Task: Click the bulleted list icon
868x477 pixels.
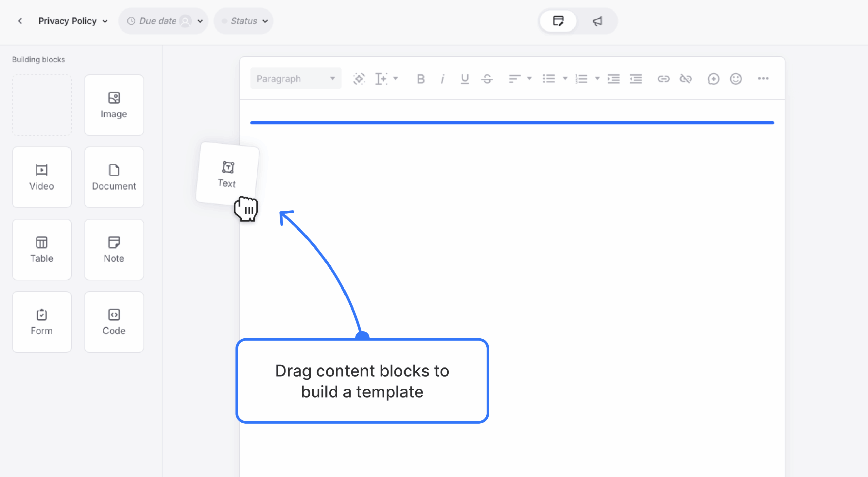Action: click(549, 79)
